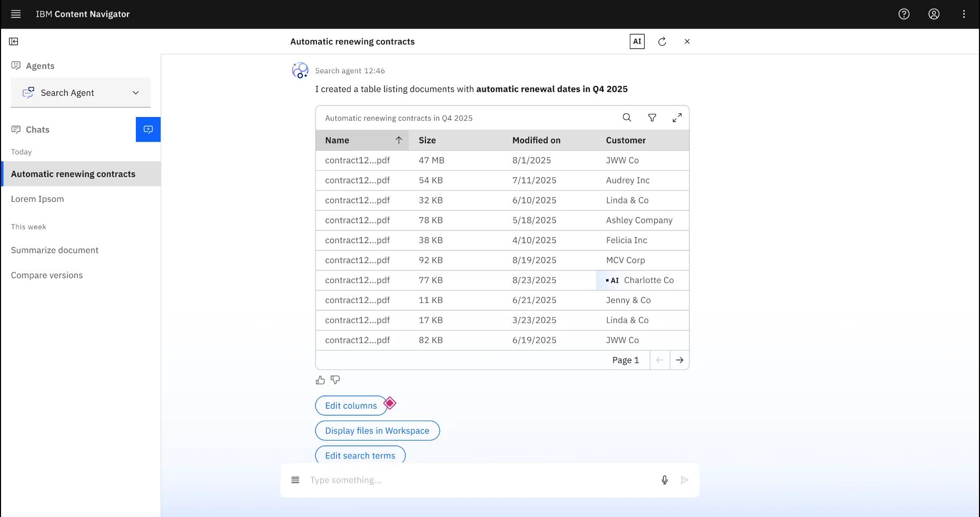Collapse the side panel with the panel toggle icon
980x517 pixels.
coord(14,42)
